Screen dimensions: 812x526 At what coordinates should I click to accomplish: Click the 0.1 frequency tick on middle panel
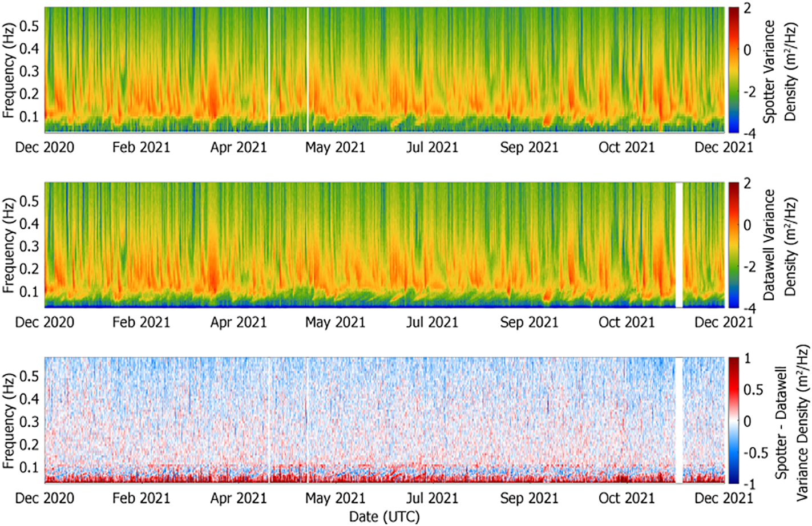click(29, 292)
